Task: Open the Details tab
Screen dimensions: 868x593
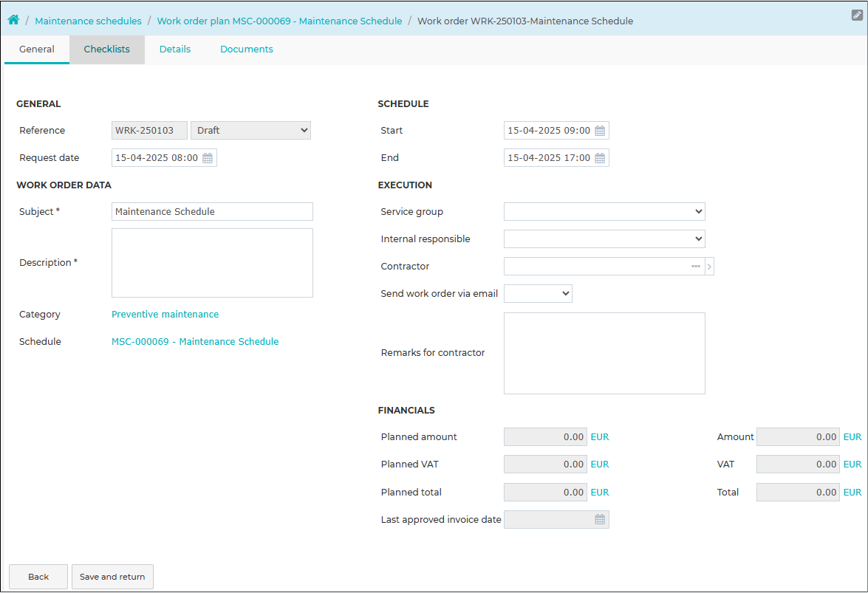Action: [x=175, y=49]
